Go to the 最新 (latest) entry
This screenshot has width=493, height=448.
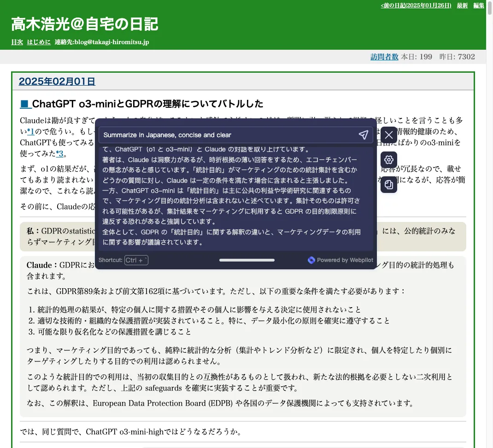pos(462,6)
